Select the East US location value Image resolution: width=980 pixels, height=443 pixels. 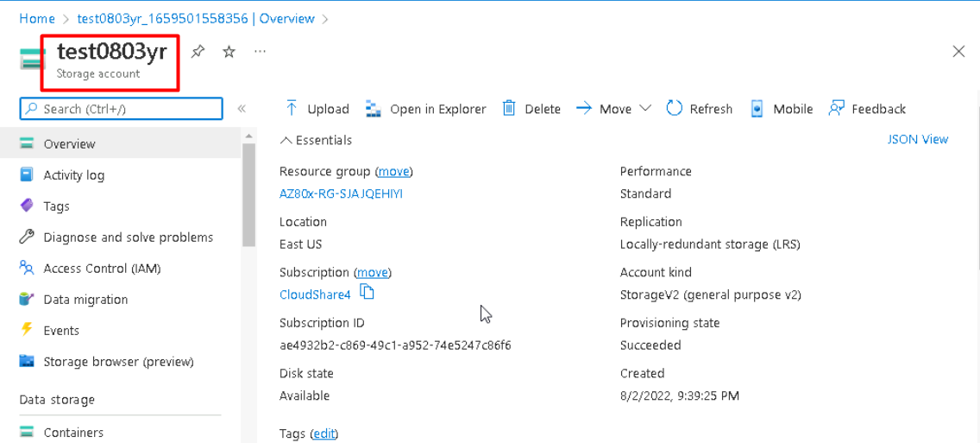point(300,244)
